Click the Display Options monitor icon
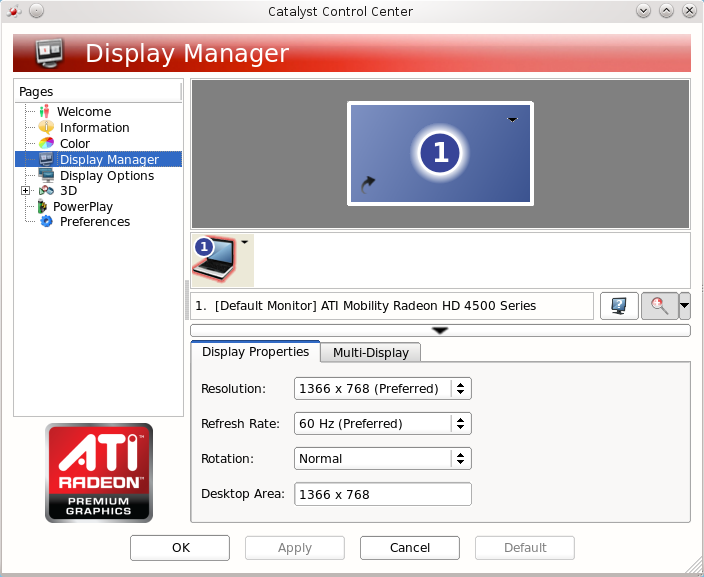The width and height of the screenshot is (704, 577). (x=46, y=176)
